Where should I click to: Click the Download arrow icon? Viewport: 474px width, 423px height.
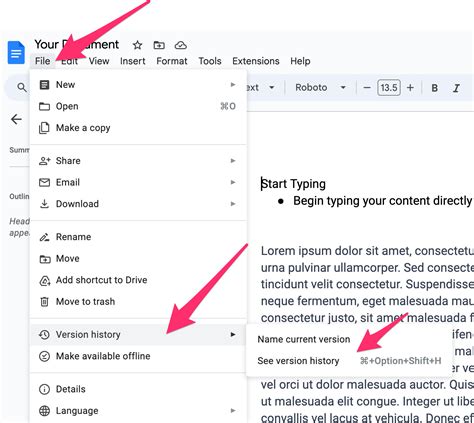coord(44,204)
